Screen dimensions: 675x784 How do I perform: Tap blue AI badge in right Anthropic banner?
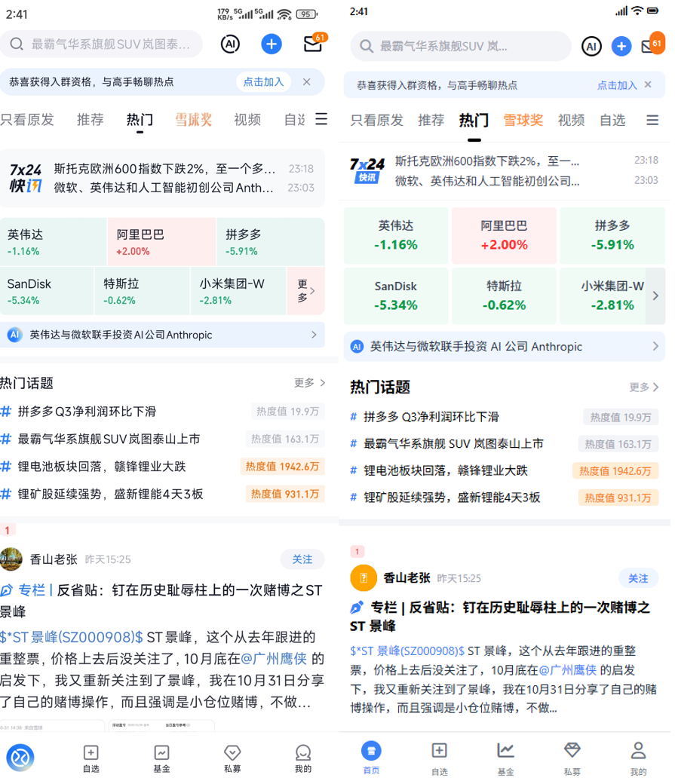coord(357,347)
